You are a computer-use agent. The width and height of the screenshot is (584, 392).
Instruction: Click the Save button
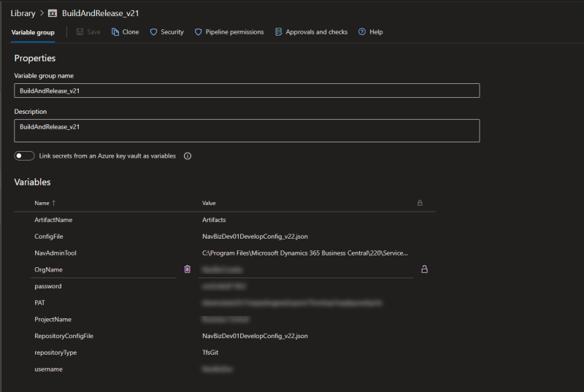click(88, 32)
